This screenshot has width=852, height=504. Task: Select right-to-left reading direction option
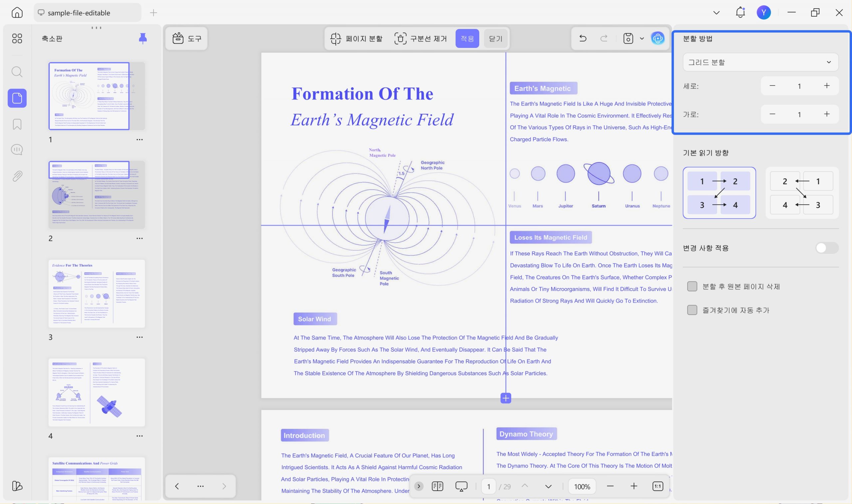(x=802, y=193)
